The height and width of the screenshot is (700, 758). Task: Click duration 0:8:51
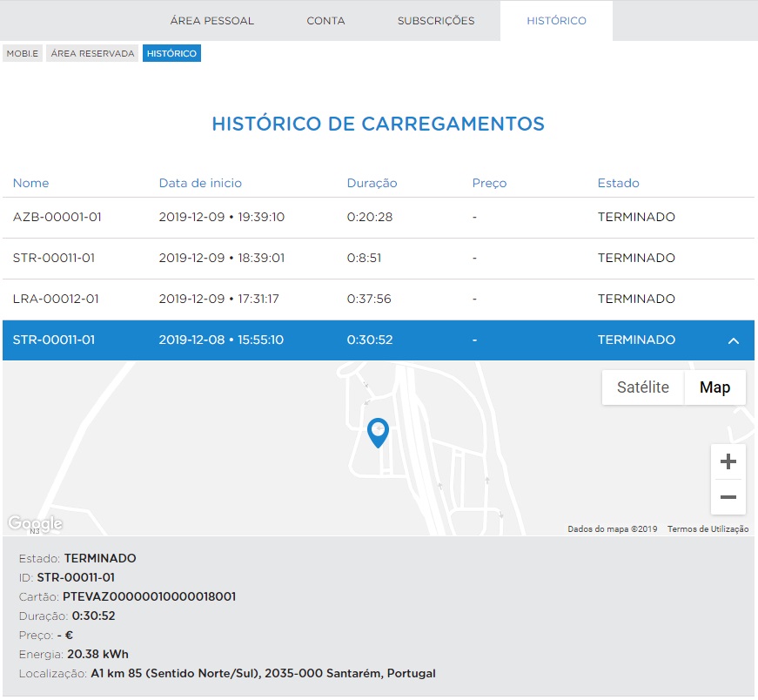click(x=364, y=259)
